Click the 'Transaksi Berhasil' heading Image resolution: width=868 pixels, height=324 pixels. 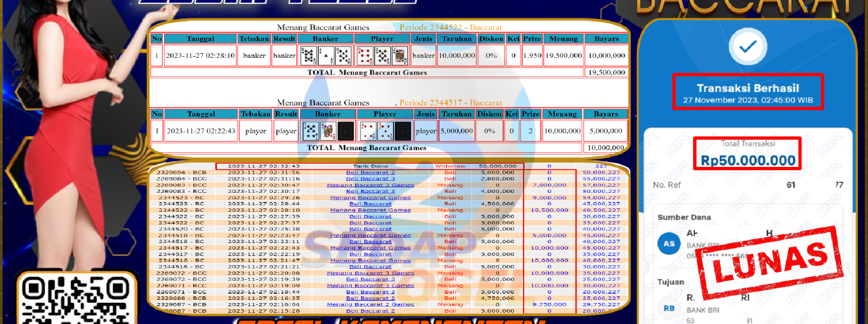point(748,88)
